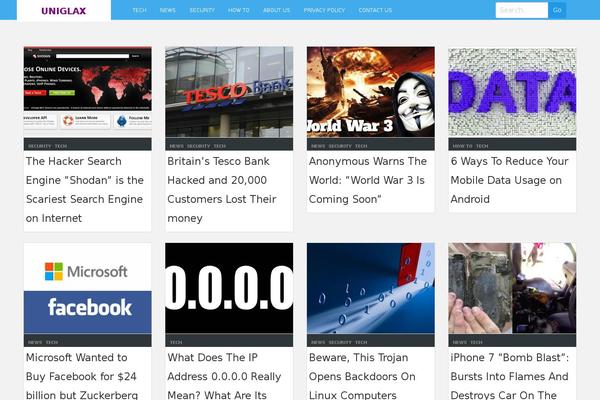Open the Tech menu in the navigation bar

139,10
